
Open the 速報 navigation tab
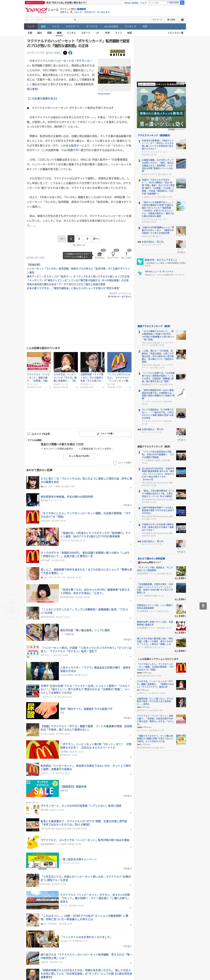pyautogui.click(x=43, y=27)
